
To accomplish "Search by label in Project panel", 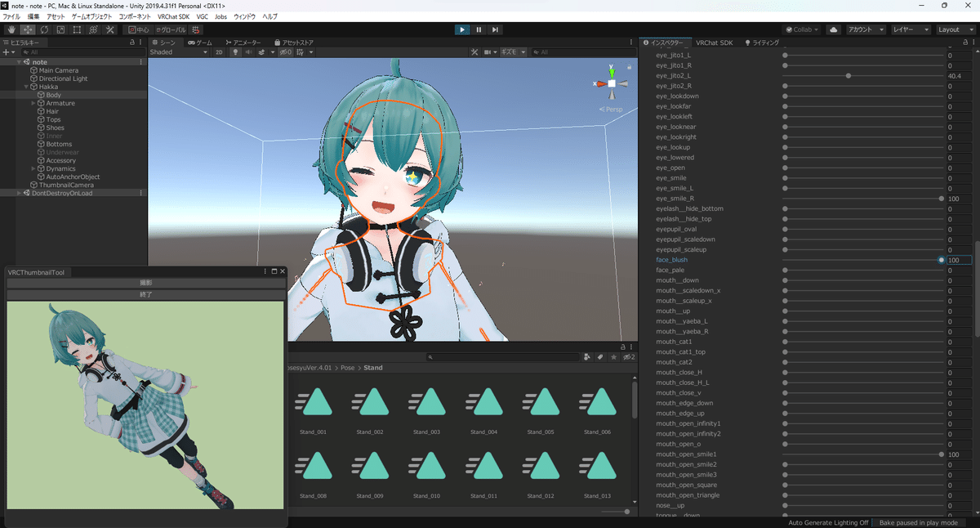I will 600,357.
